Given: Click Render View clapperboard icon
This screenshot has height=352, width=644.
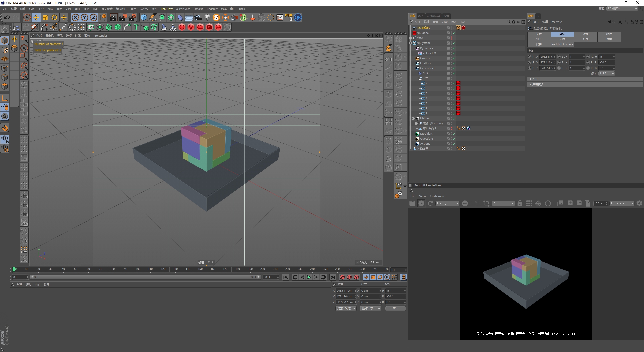Looking at the screenshot, I should click(x=114, y=17).
